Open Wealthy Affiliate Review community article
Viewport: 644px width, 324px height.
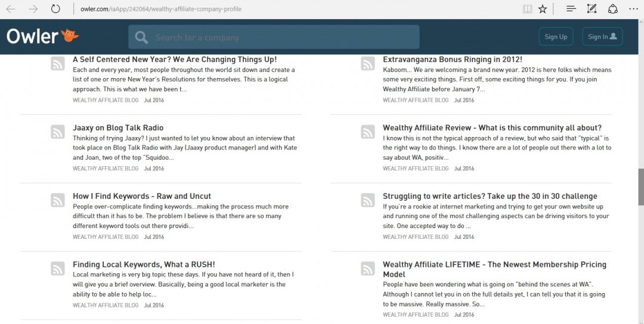pyautogui.click(x=492, y=127)
